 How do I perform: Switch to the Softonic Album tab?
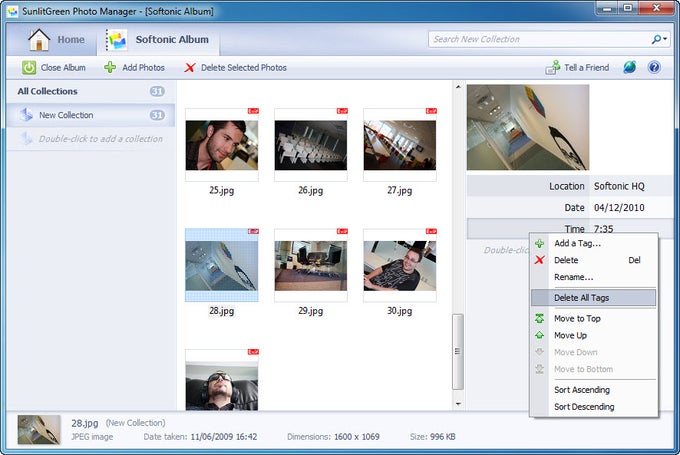[158, 40]
